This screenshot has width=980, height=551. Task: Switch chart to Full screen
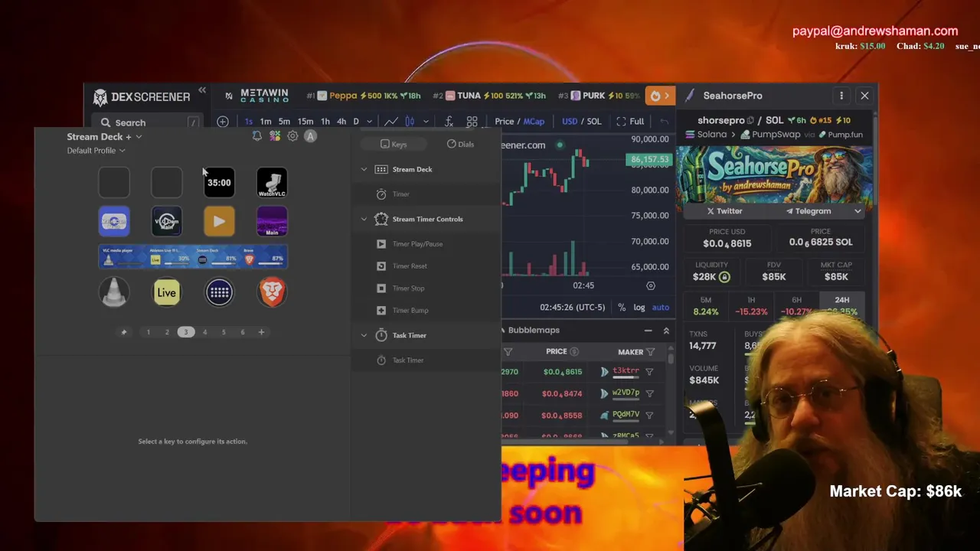pos(630,122)
